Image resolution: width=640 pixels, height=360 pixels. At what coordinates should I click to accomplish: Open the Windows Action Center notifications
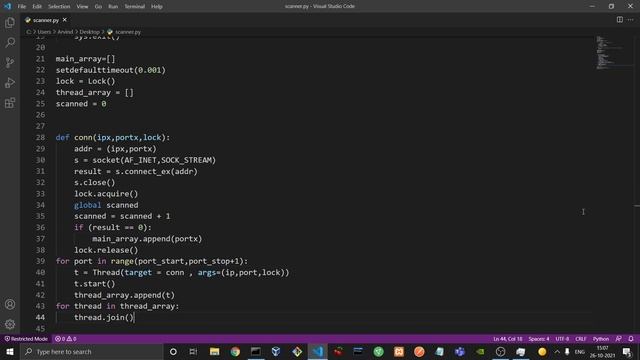(627, 351)
